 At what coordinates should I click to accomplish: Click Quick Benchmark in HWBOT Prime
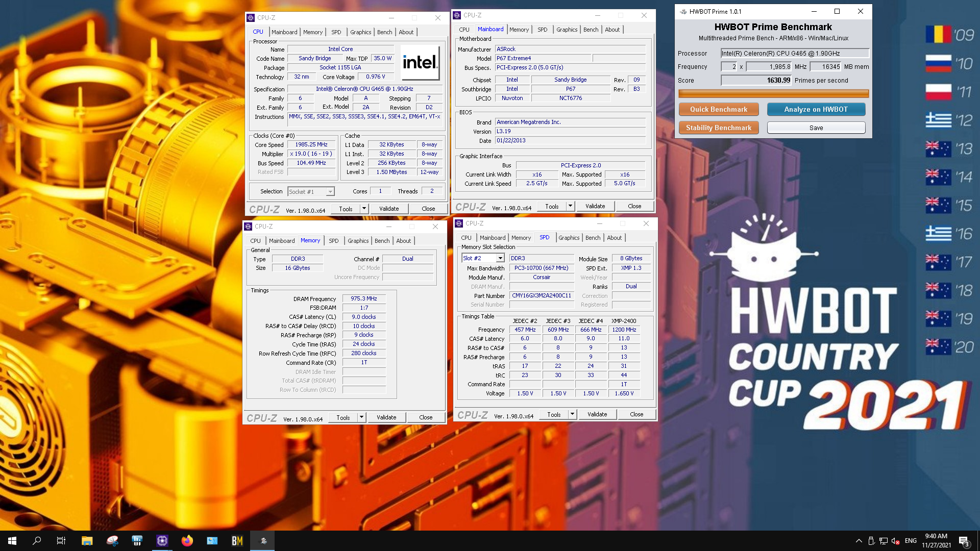click(x=719, y=109)
